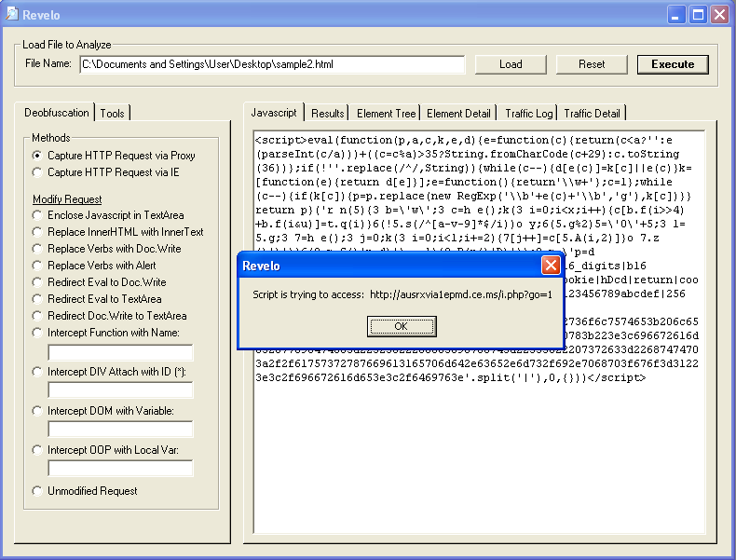Click the File Name input field

tap(272, 64)
